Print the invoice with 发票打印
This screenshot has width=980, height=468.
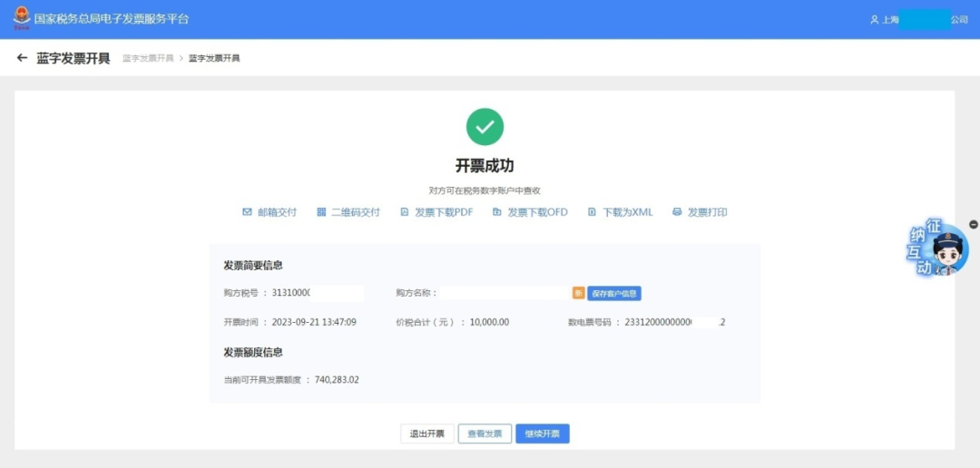[700, 212]
